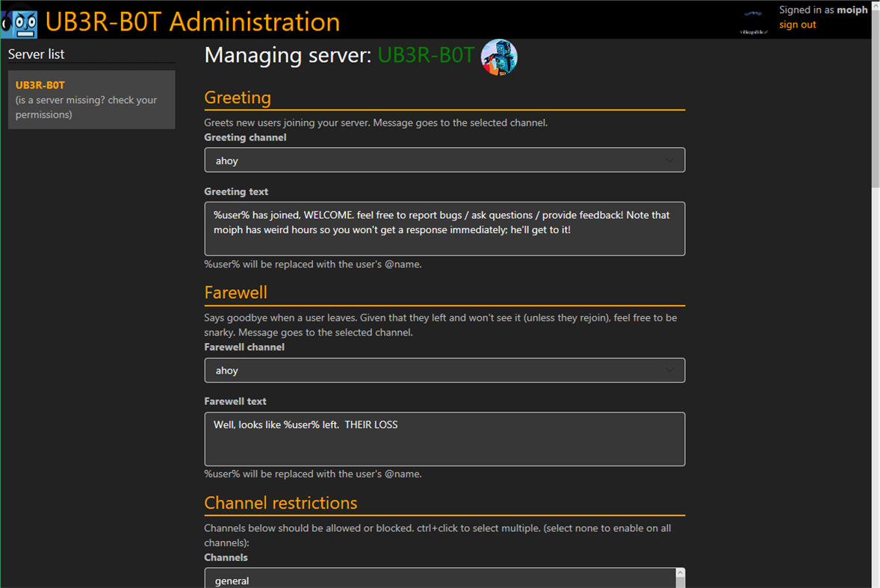Select UB3R-B0T in the Server list
880x588 pixels.
point(40,84)
